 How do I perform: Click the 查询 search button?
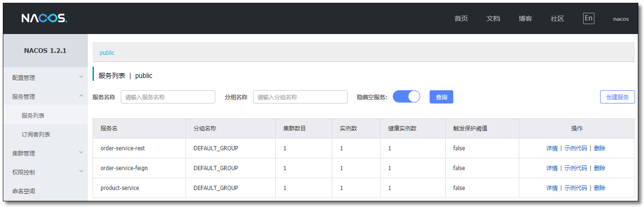click(441, 97)
